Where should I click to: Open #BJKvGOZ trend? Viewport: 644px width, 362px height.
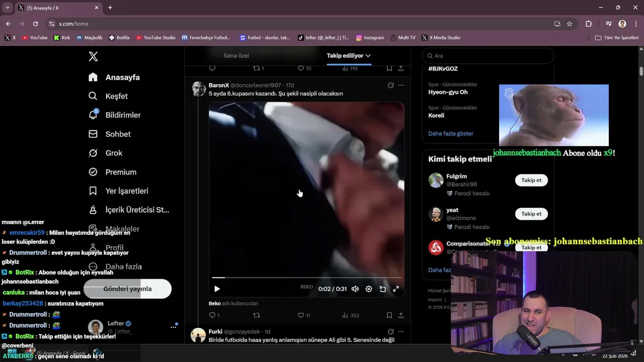click(443, 69)
